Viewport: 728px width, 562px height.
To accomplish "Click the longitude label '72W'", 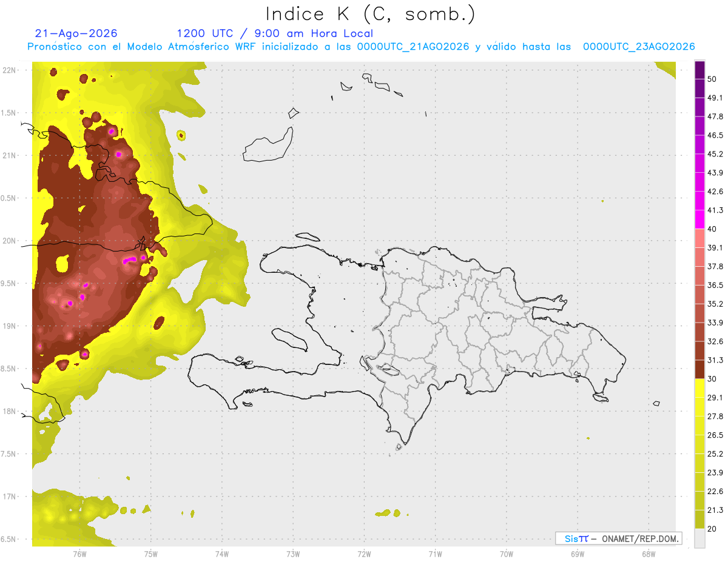I will pos(364,554).
